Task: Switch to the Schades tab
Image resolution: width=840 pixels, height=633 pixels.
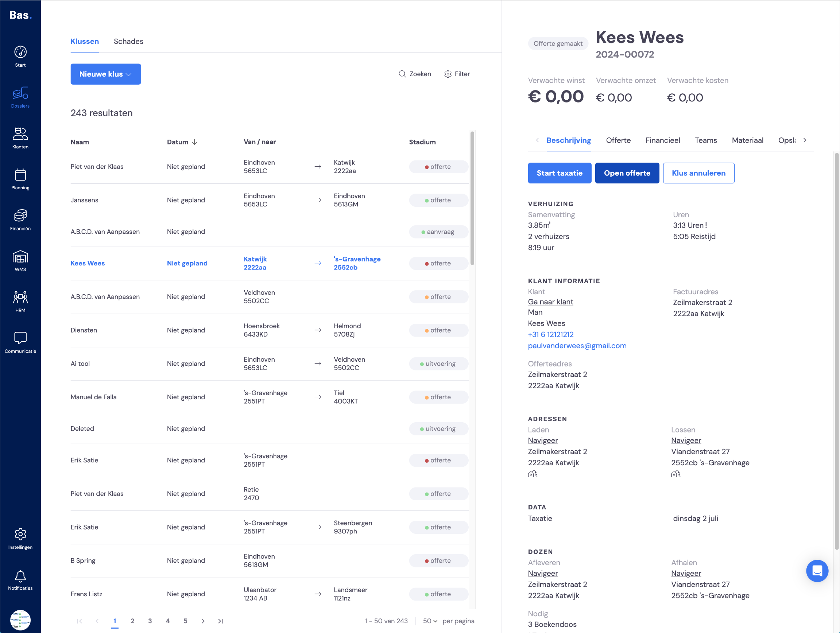Action: coord(128,42)
